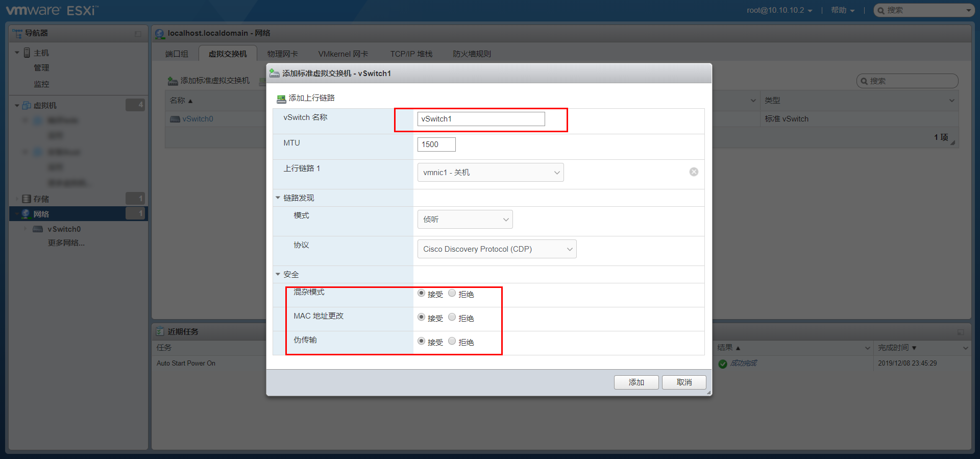Set promiscuous mode to Reject
Viewport: 980px width, 459px height.
point(452,293)
